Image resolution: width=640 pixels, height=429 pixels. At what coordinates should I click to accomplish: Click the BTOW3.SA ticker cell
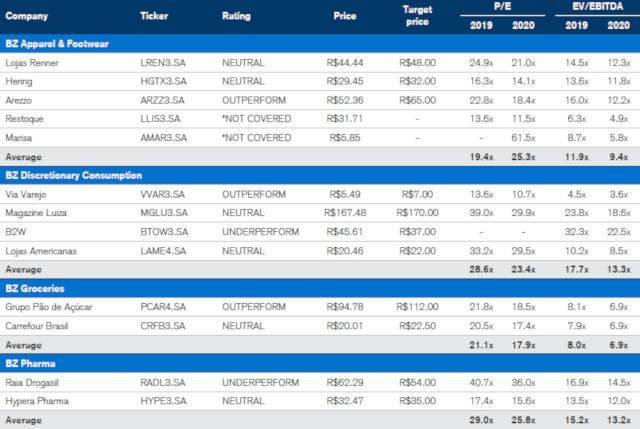coord(164,232)
